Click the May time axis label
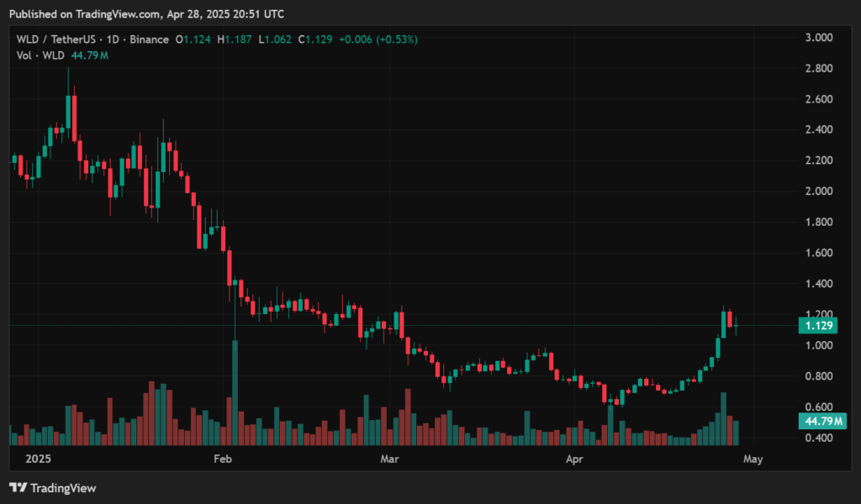861x504 pixels. tap(753, 459)
